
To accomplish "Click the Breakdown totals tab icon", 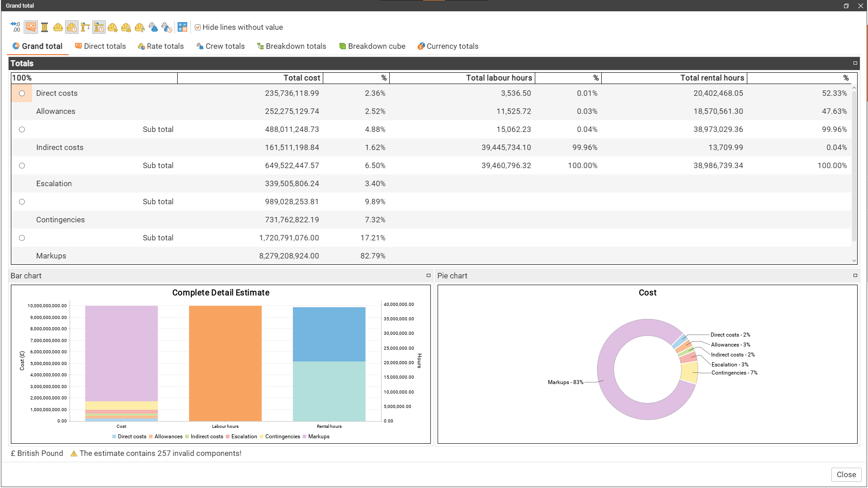I will click(260, 46).
